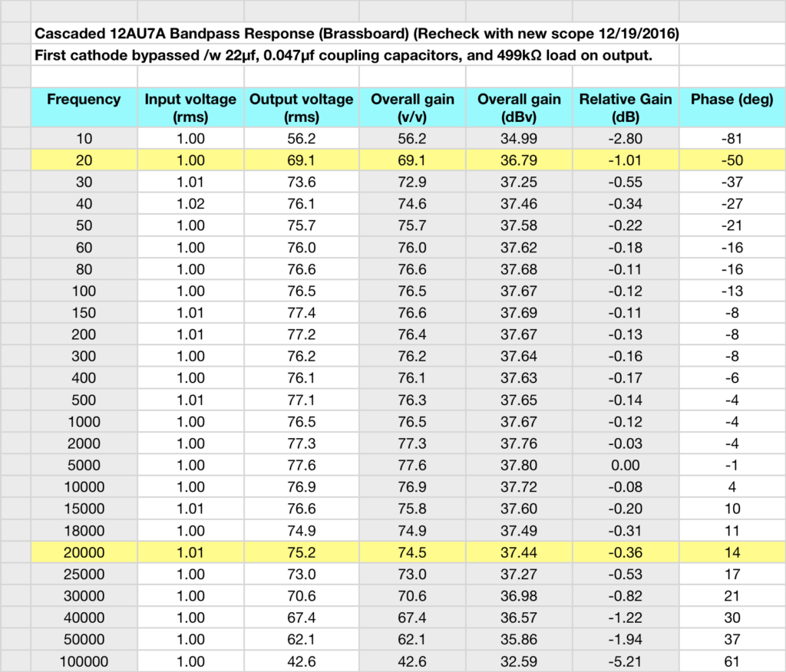Click overall gain value 72.9

click(412, 182)
